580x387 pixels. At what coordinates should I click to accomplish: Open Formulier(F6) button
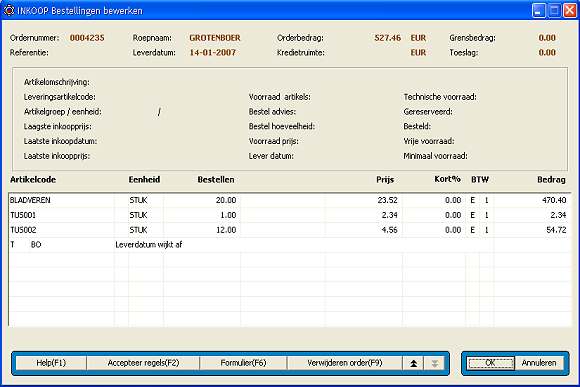[243, 363]
